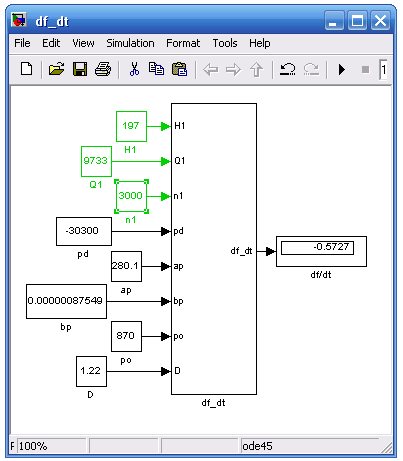The image size is (403, 461).
Task: Click the New model icon
Action: (27, 69)
